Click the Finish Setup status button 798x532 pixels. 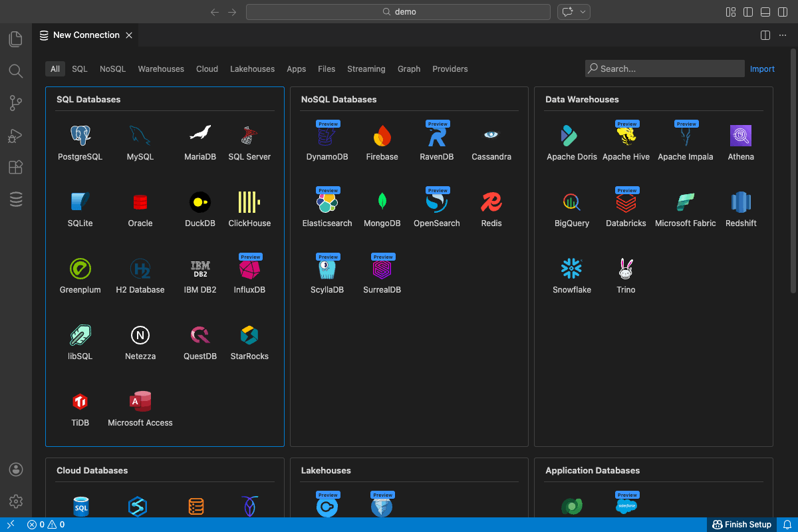coord(741,525)
